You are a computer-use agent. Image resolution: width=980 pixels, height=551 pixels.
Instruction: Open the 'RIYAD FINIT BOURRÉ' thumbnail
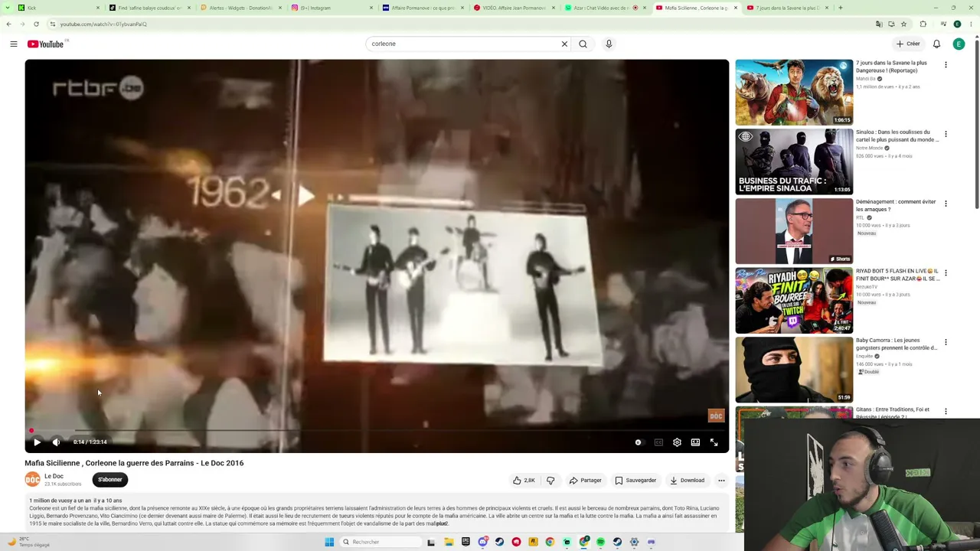click(x=794, y=300)
